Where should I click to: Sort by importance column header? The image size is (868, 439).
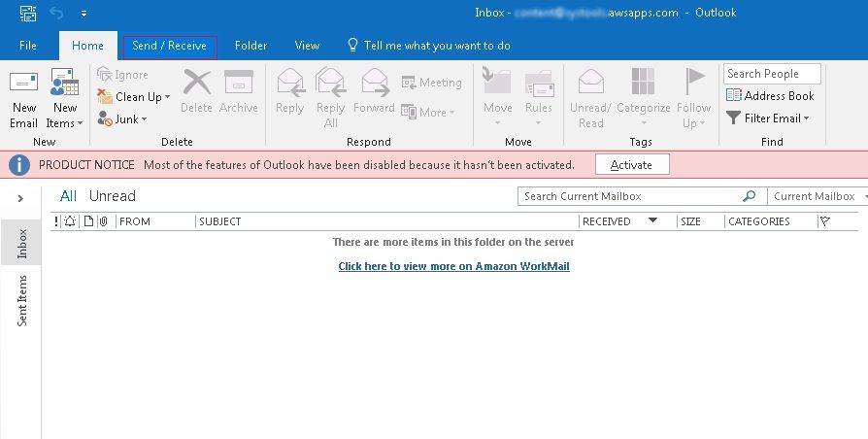click(x=56, y=221)
